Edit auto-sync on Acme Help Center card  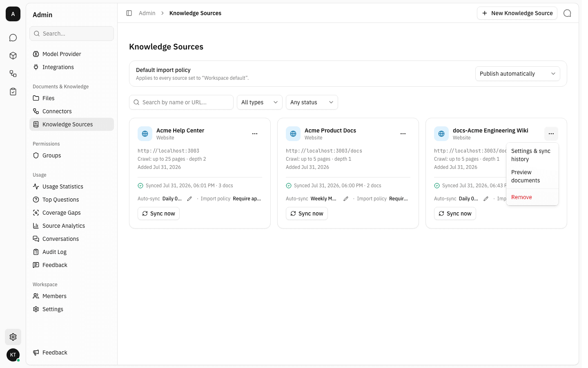click(189, 199)
